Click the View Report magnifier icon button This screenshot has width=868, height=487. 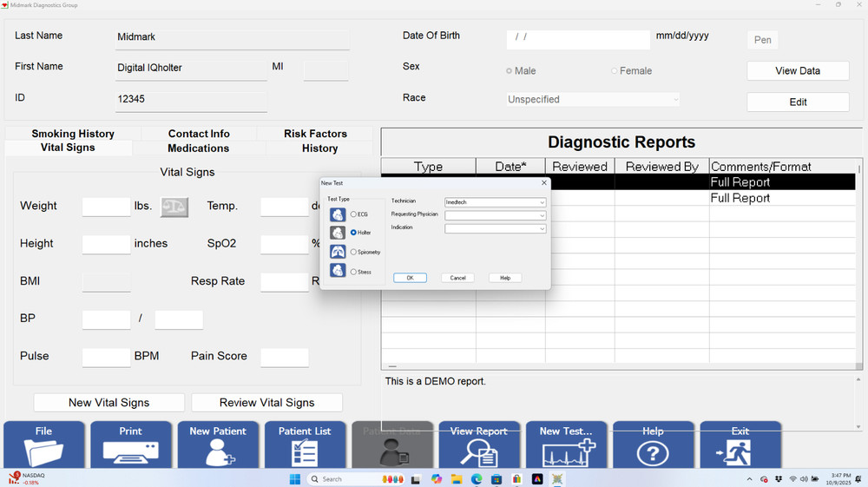(479, 445)
